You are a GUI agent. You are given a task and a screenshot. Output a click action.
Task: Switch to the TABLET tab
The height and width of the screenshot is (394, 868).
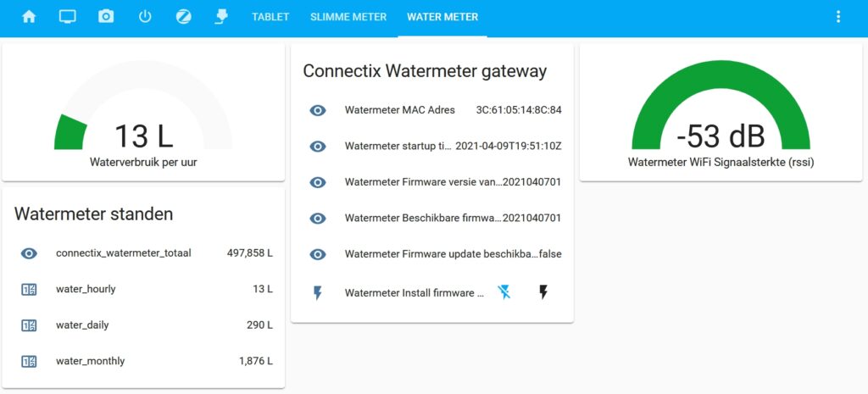click(x=270, y=17)
